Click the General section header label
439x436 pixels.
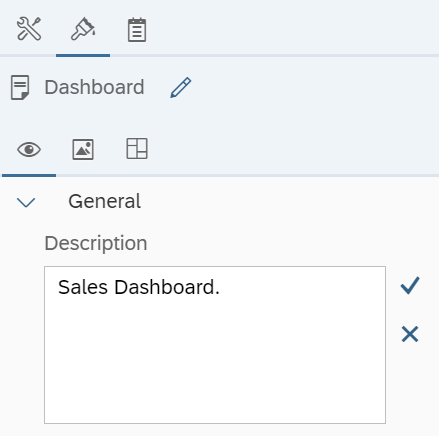(x=105, y=201)
